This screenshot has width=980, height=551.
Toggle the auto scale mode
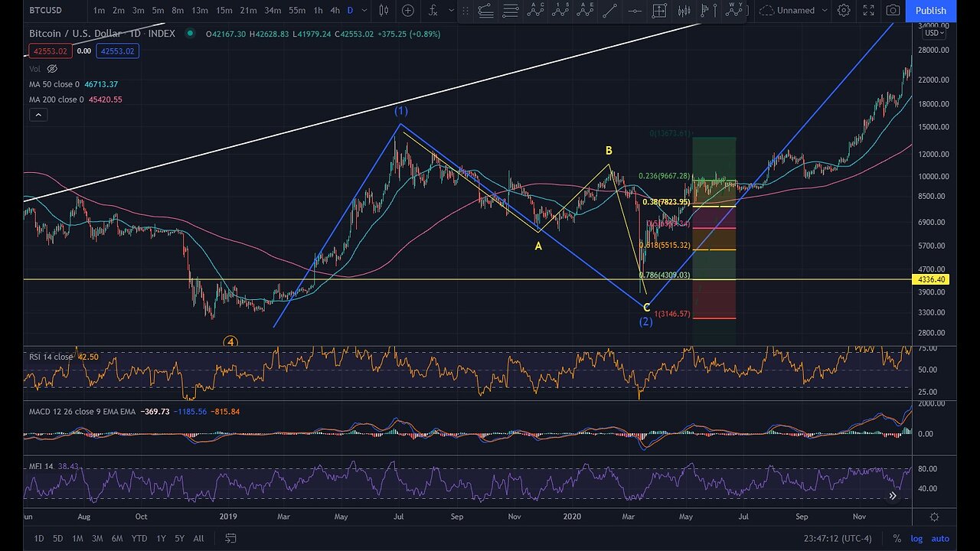[940, 539]
